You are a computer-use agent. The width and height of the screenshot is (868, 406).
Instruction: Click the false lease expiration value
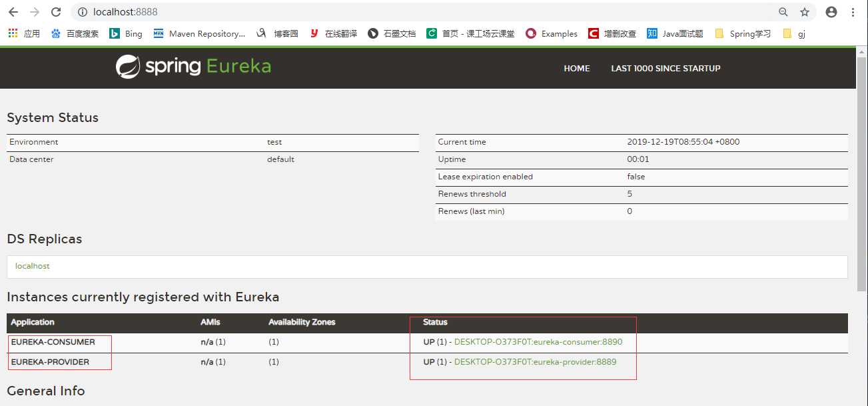click(636, 177)
